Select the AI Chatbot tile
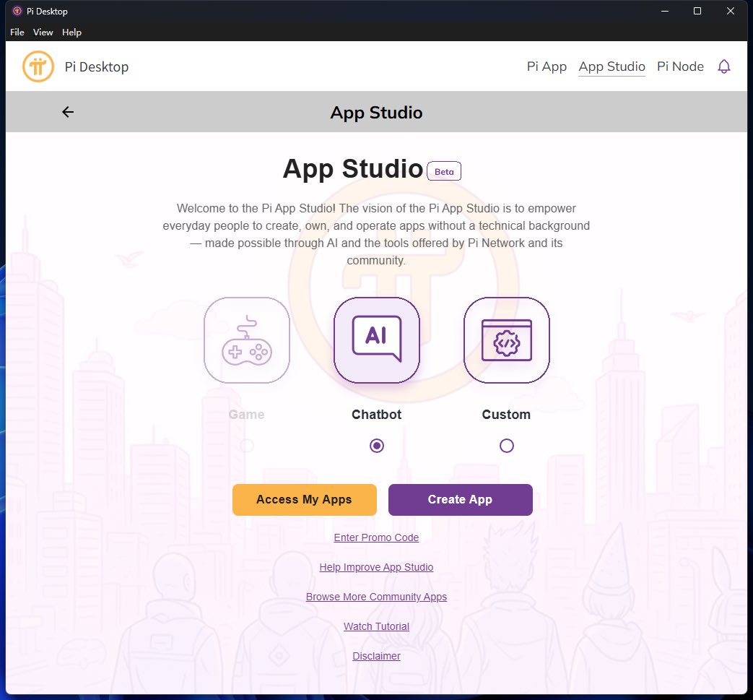This screenshot has height=700, width=753. click(377, 340)
